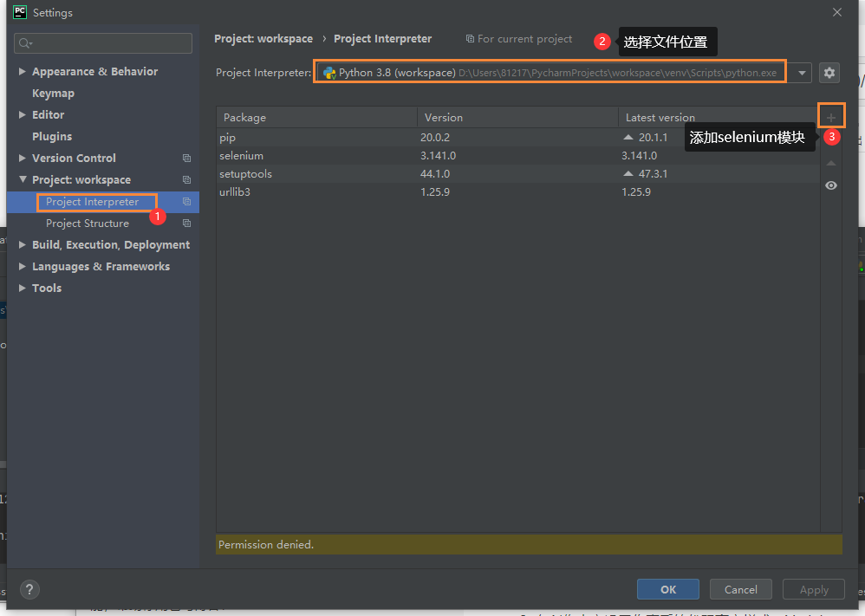865x616 pixels.
Task: Expand the Version Control section
Action: 22,158
